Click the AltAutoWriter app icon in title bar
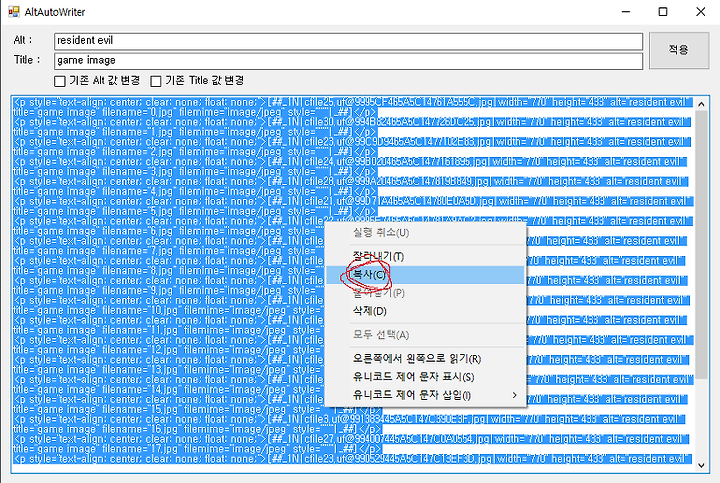 14,11
